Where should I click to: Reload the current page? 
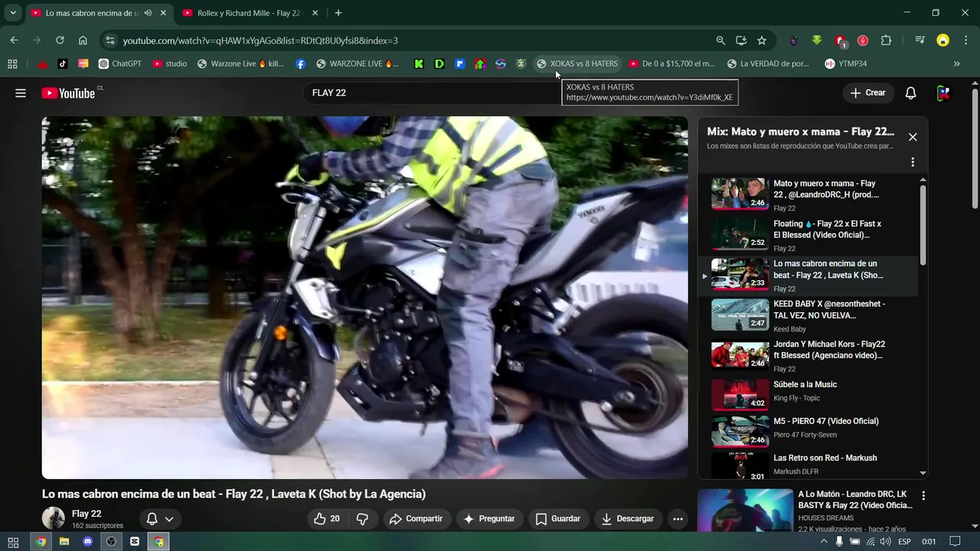(60, 41)
